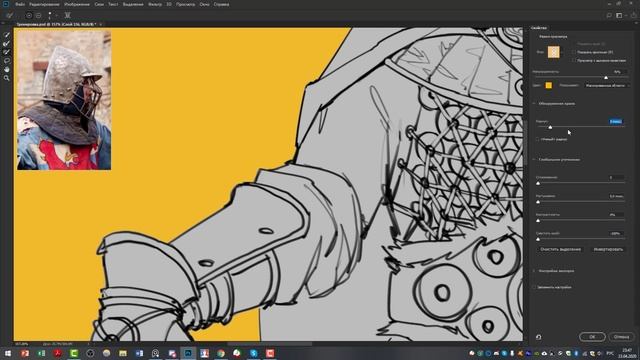Click the Сглаживание slider handle
Image resolution: width=640 pixels, height=360 pixels.
coord(538,183)
